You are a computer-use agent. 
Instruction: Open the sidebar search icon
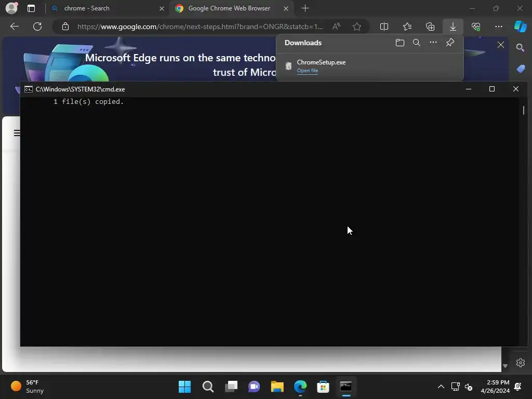[520, 48]
